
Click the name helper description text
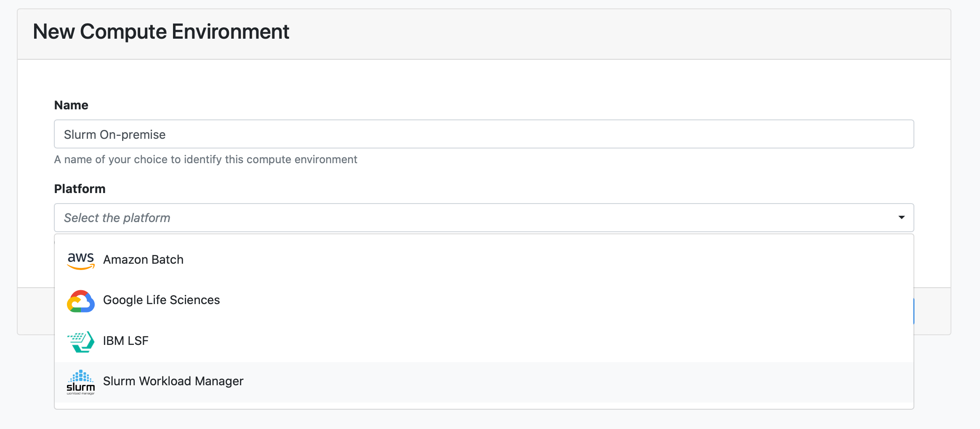pos(205,160)
